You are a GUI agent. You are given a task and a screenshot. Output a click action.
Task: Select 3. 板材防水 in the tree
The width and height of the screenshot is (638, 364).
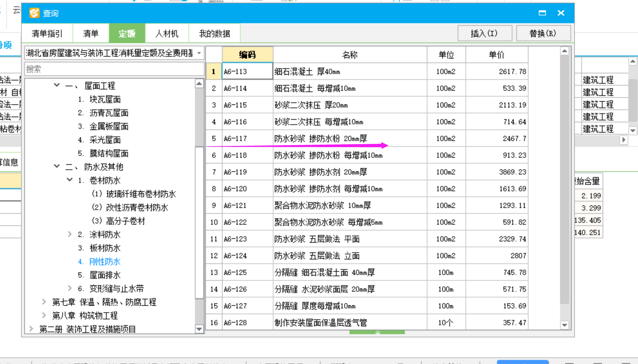(99, 248)
